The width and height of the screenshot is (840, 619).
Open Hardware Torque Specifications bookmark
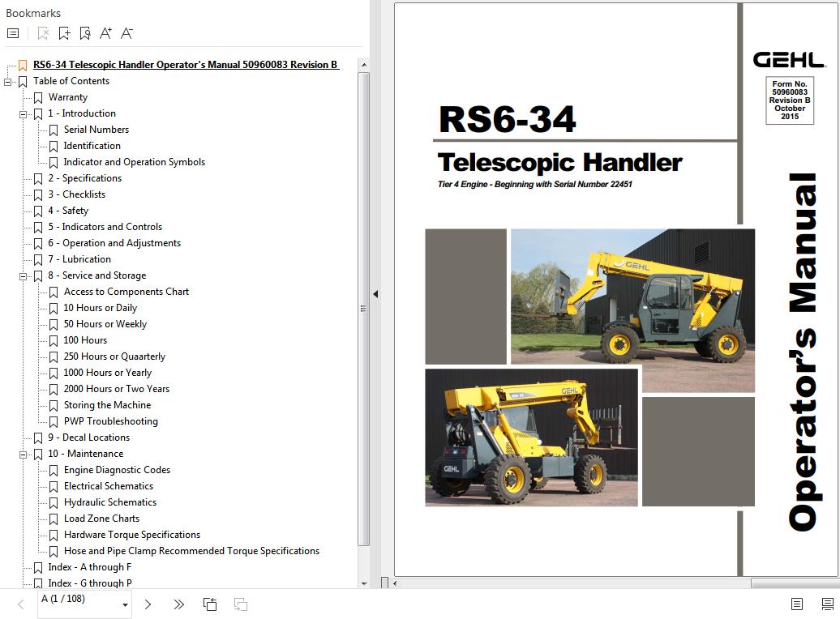[132, 535]
